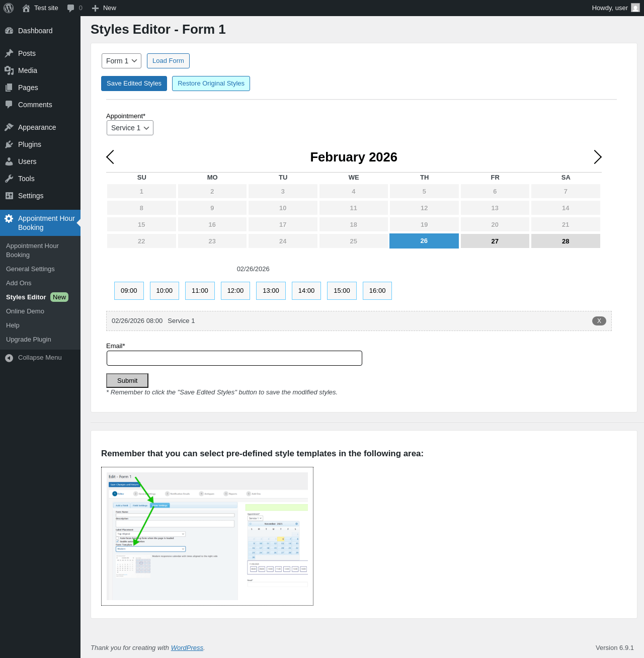The height and width of the screenshot is (658, 644).
Task: Choose the 13:00 time slot
Action: (x=271, y=291)
